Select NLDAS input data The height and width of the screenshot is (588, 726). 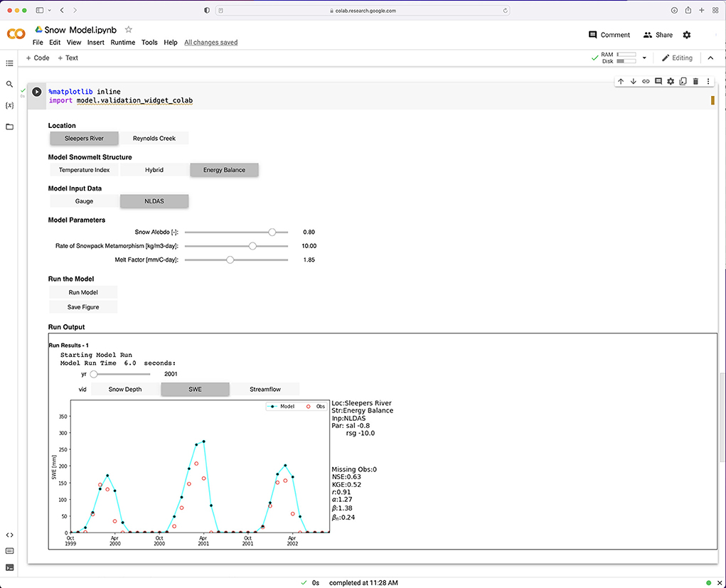coord(154,201)
